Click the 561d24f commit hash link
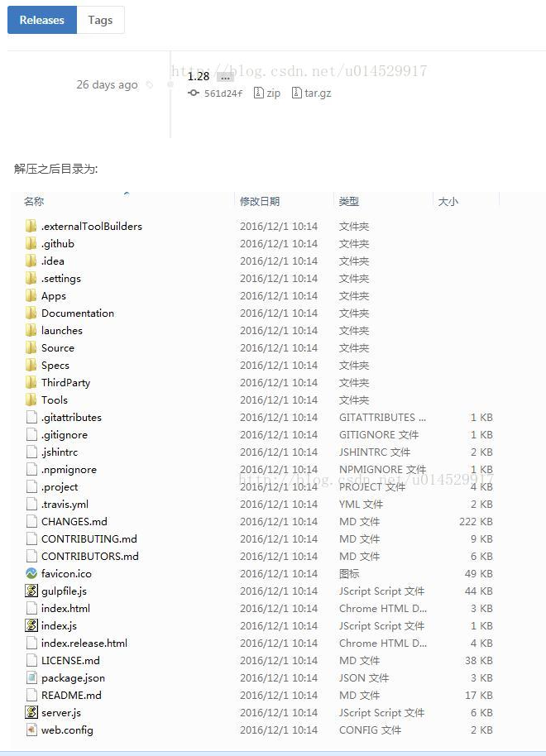546x756 pixels. pyautogui.click(x=216, y=93)
